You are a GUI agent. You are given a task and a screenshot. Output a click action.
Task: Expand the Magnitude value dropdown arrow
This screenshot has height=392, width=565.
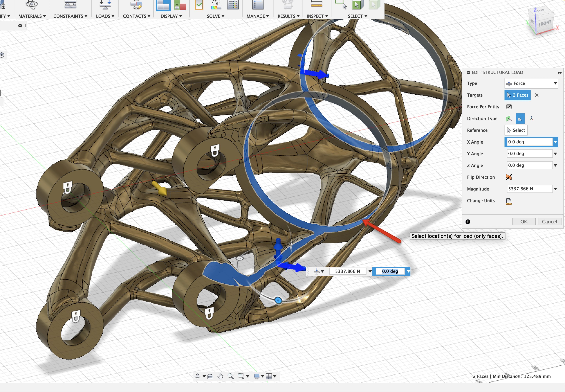click(x=555, y=189)
